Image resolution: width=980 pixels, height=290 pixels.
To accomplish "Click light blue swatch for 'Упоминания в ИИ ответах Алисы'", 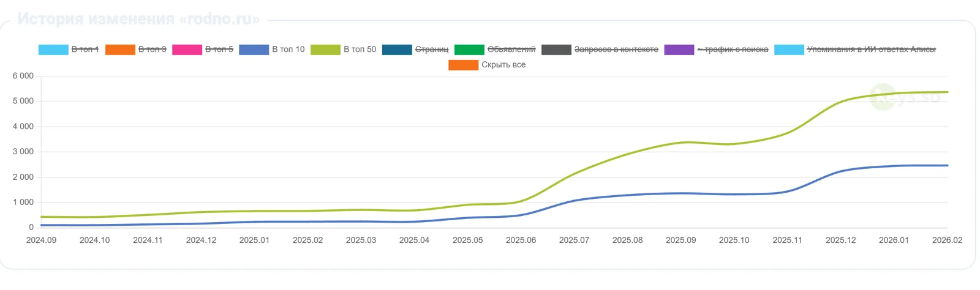I will point(789,50).
